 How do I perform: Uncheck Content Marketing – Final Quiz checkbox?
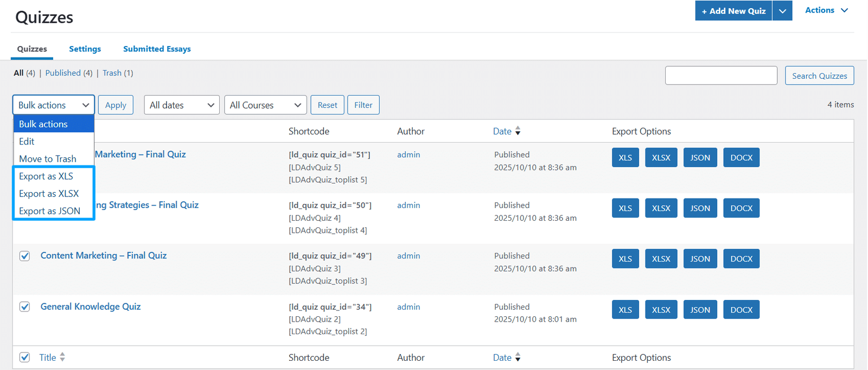[x=24, y=256]
